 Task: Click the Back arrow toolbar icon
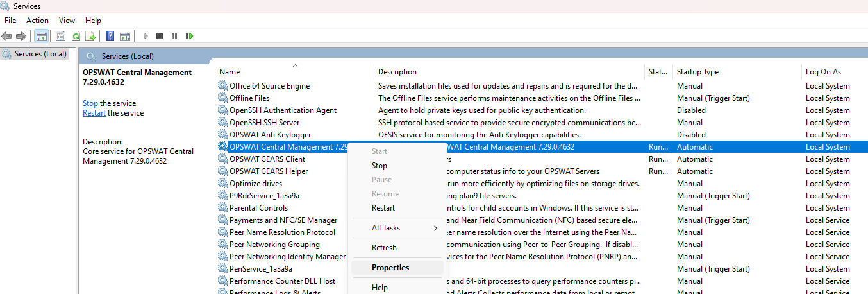6,36
